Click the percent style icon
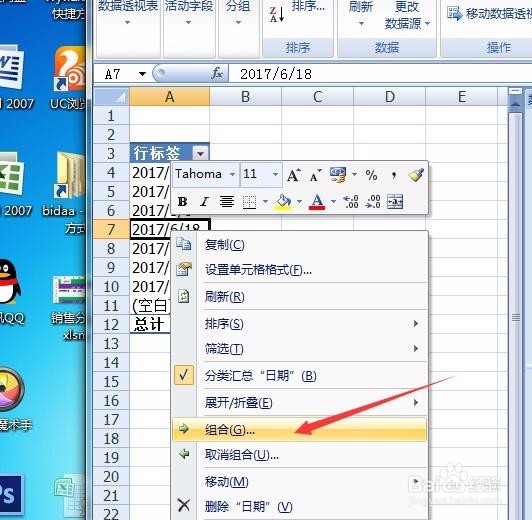The width and height of the screenshot is (532, 520). click(x=372, y=175)
